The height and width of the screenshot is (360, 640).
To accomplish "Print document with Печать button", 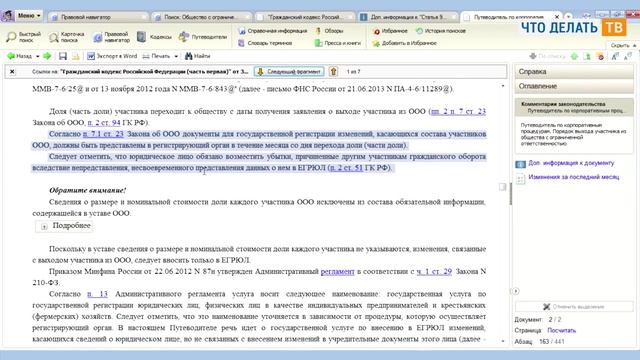I will [156, 56].
